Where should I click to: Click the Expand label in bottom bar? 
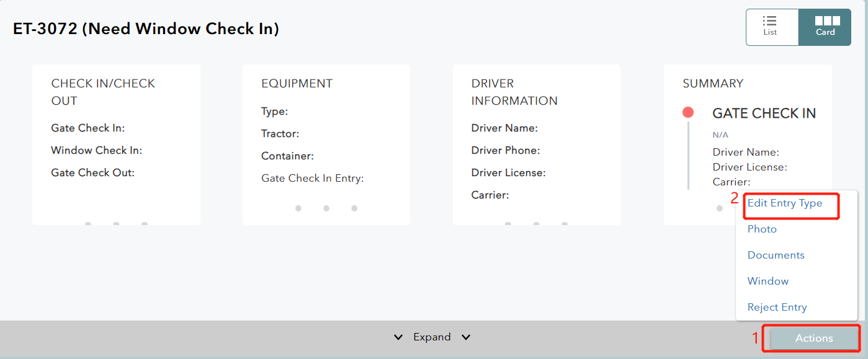point(432,337)
